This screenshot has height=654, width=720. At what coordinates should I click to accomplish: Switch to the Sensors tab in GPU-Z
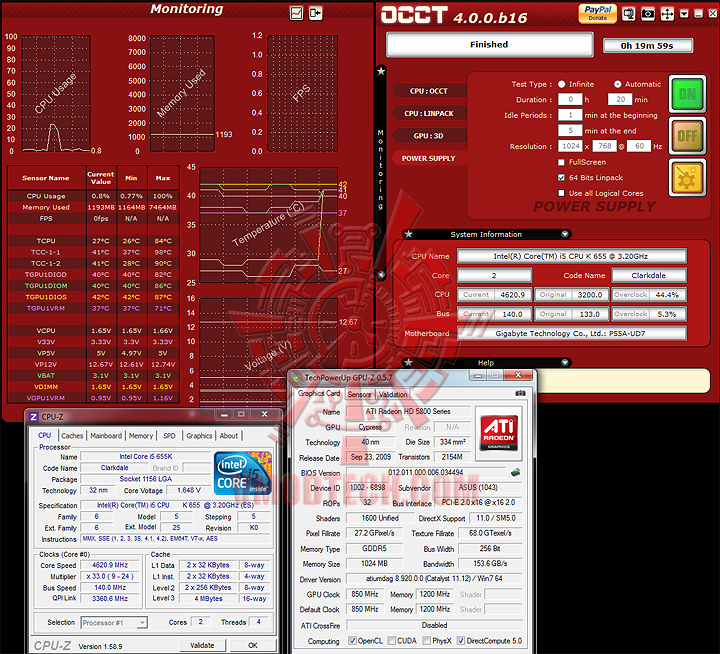[x=359, y=394]
